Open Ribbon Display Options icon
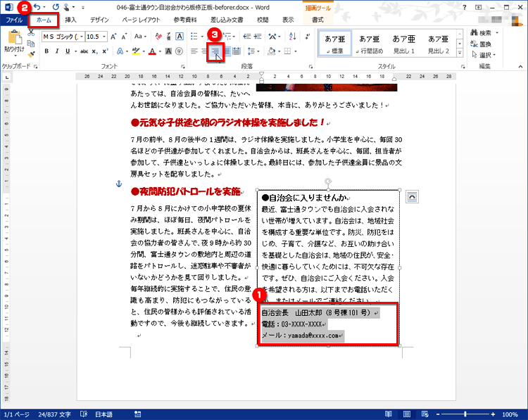This screenshot has width=528, height=420. (478, 7)
